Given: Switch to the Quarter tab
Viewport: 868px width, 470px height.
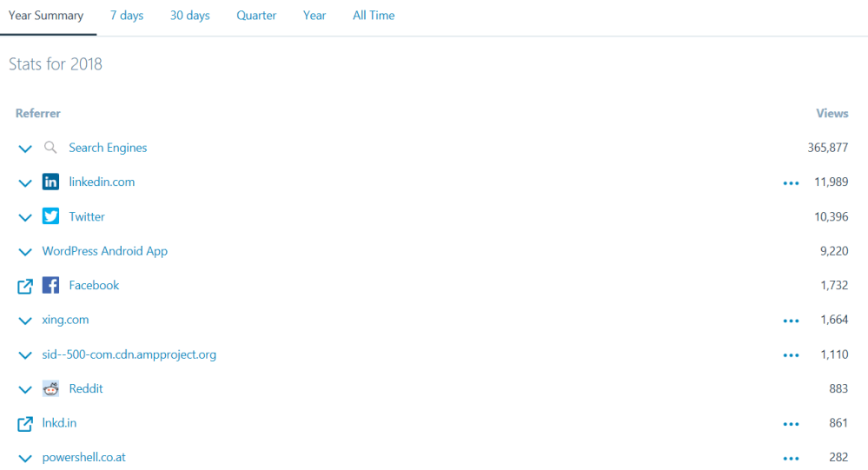Looking at the screenshot, I should coord(256,16).
